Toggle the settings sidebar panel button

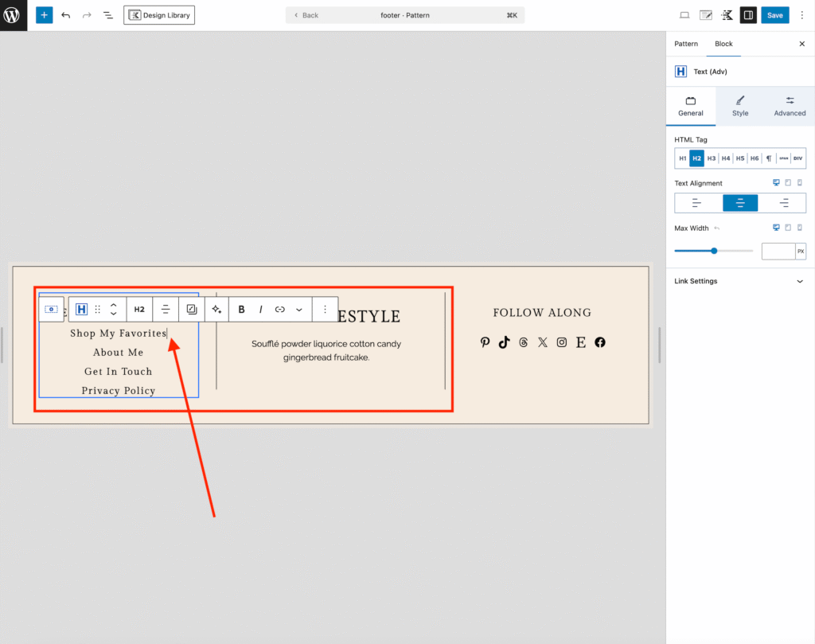click(748, 15)
